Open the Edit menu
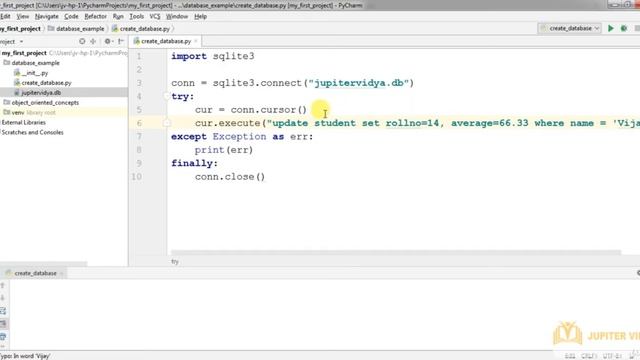 click(5, 16)
